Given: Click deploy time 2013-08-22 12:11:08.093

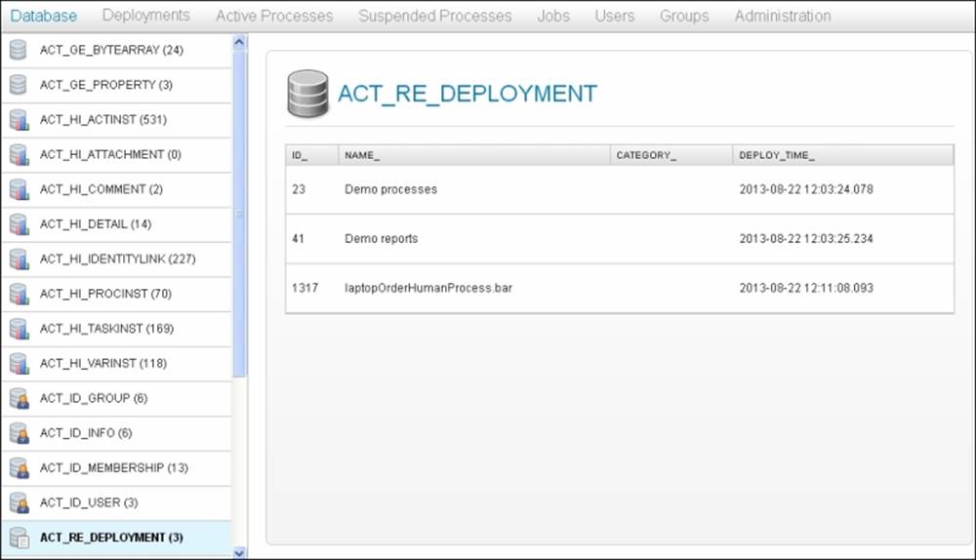Looking at the screenshot, I should pyautogui.click(x=806, y=288).
